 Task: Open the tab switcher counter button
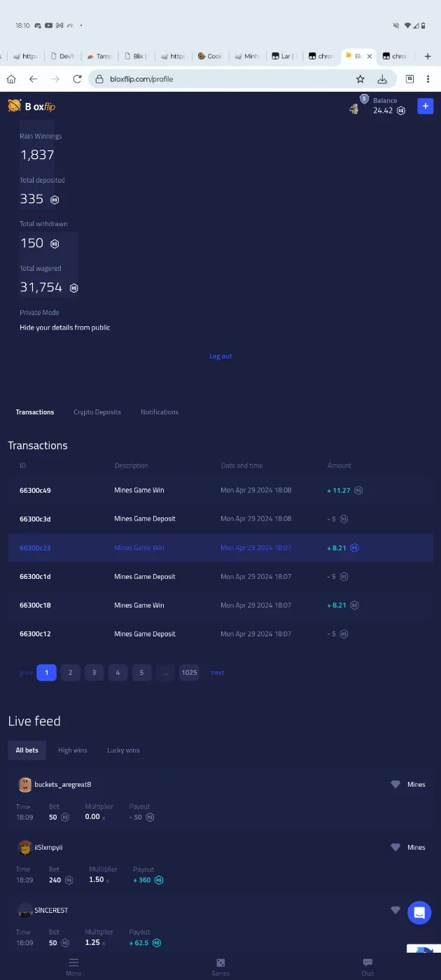(x=410, y=79)
